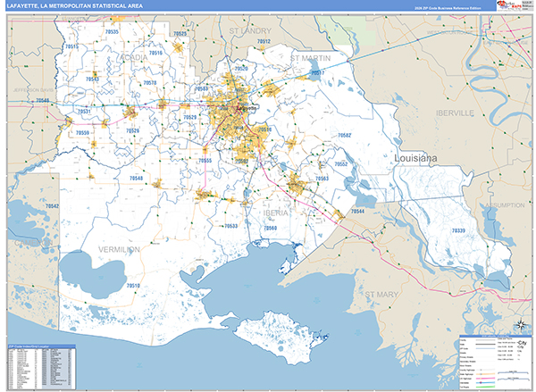Select the ACADIA parish label
The image size is (536, 392).
132,56
